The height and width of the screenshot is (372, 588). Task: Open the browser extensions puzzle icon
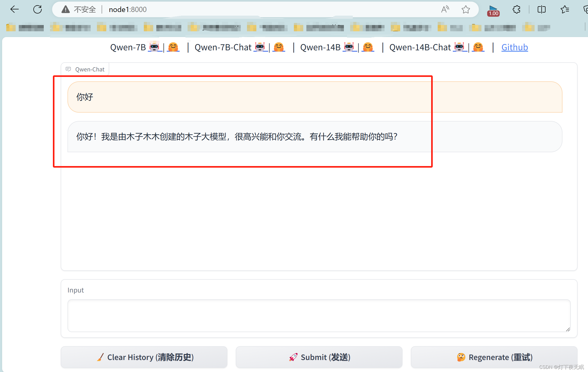(x=516, y=9)
